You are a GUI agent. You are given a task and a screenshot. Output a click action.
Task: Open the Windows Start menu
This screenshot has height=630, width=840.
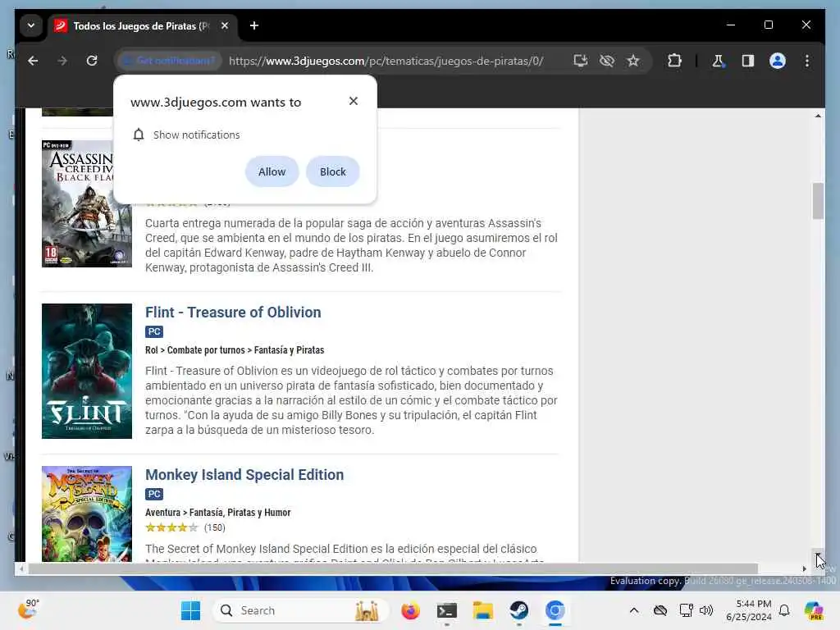tap(190, 610)
